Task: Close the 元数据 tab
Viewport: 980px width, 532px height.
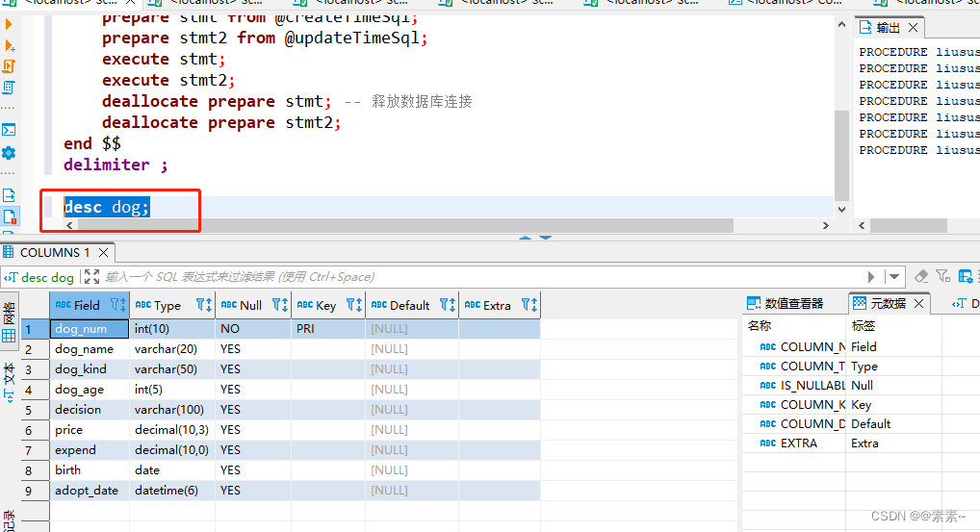Action: (x=918, y=303)
